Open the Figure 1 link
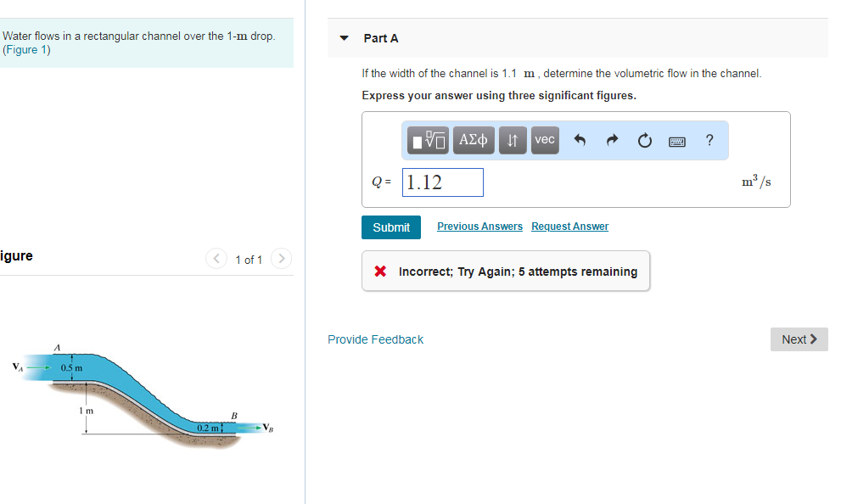The width and height of the screenshot is (841, 504). [x=27, y=50]
